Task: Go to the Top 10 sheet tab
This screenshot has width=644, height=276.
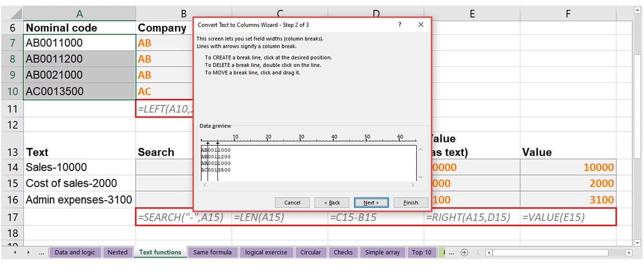Action: 421,252
